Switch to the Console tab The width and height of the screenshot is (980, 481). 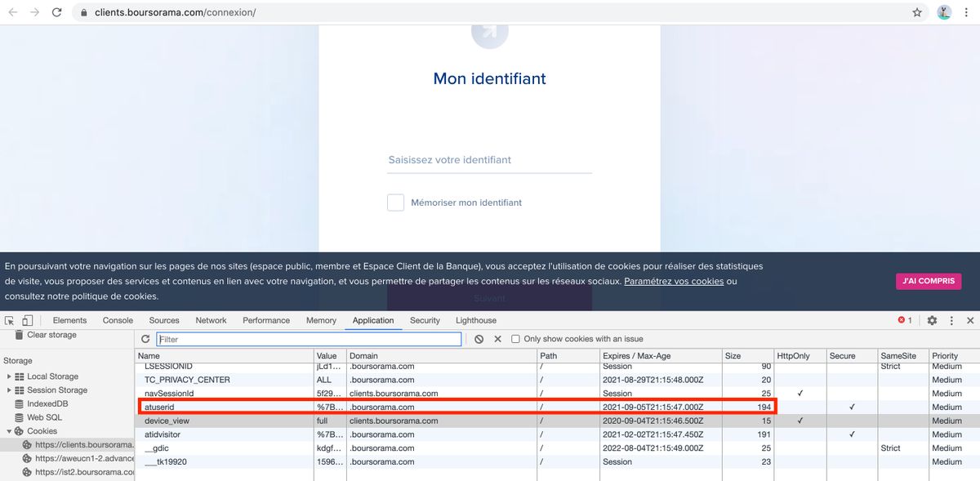(118, 321)
